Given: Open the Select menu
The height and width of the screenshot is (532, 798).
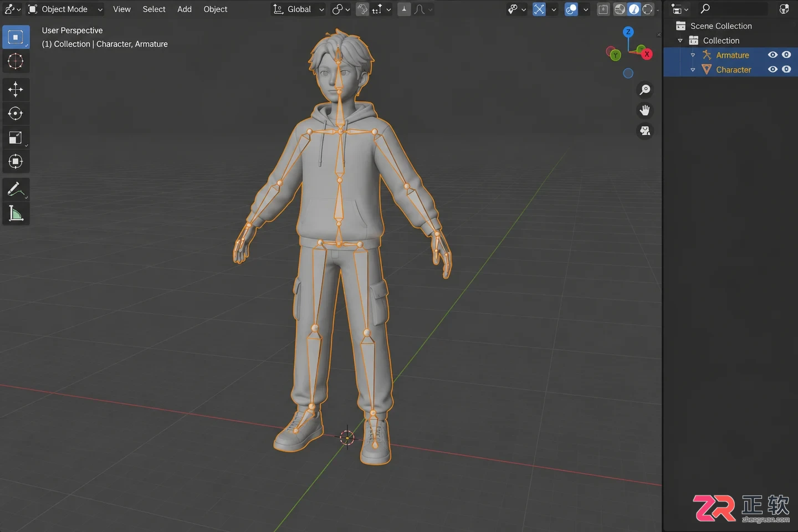Looking at the screenshot, I should click(x=154, y=9).
